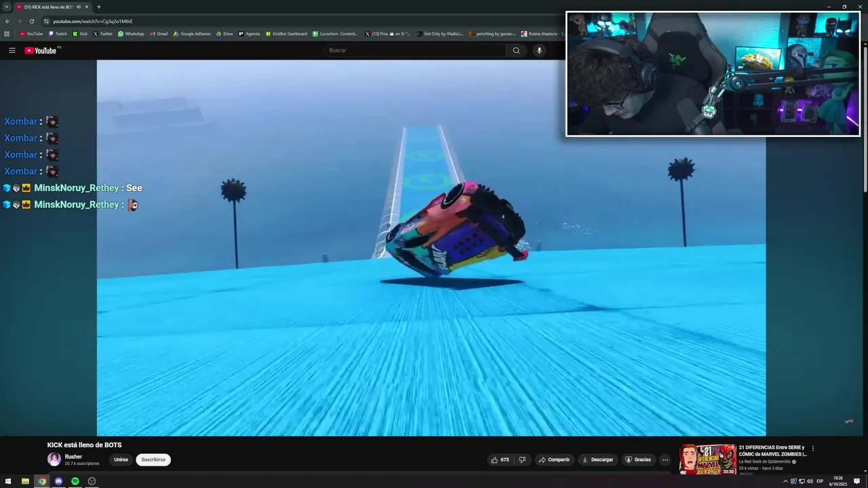Open the Google AdSense bookmark
The height and width of the screenshot is (488, 868).
tap(192, 33)
